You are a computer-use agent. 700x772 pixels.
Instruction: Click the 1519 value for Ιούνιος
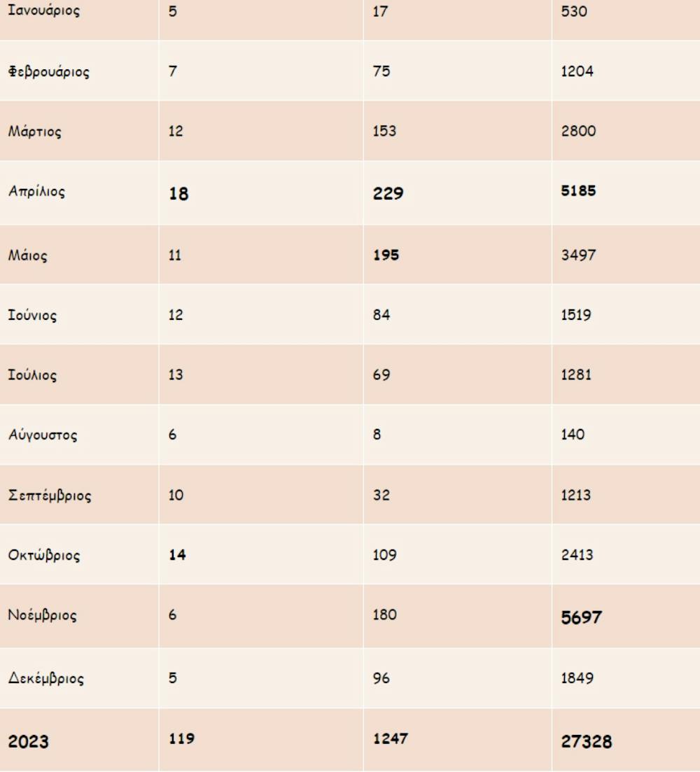coord(576,315)
